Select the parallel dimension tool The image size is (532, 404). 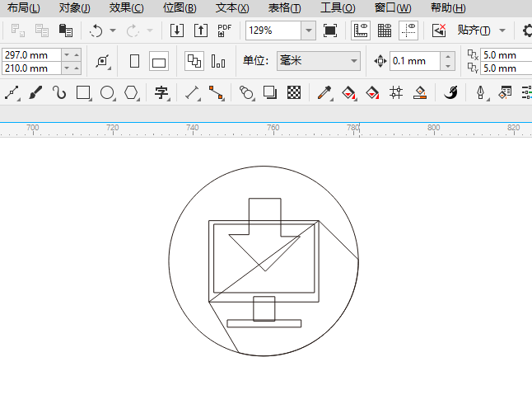pyautogui.click(x=193, y=92)
